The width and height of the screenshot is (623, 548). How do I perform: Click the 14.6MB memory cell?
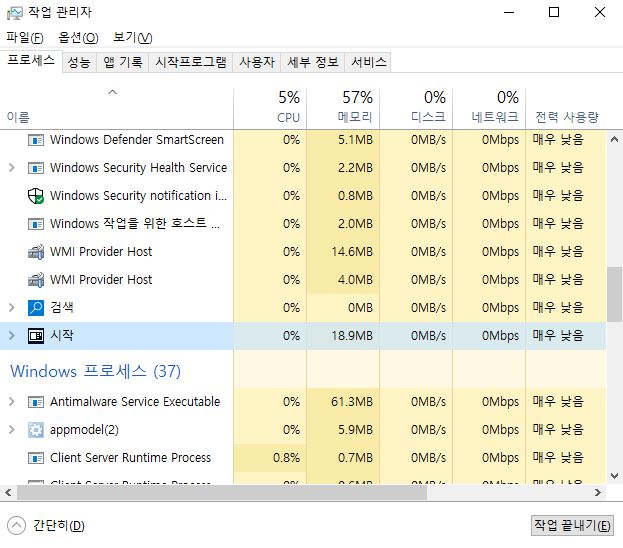click(x=343, y=252)
